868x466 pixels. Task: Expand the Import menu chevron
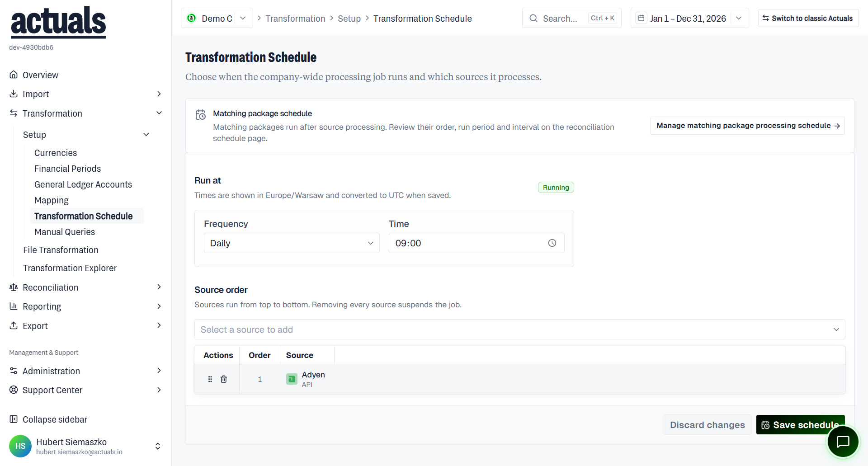pyautogui.click(x=159, y=94)
